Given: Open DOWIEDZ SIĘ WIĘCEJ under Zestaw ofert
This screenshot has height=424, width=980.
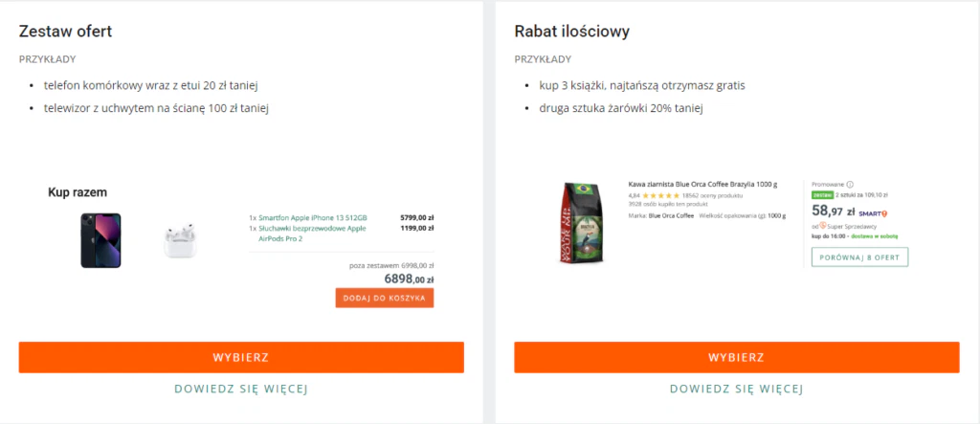Looking at the screenshot, I should point(241,389).
